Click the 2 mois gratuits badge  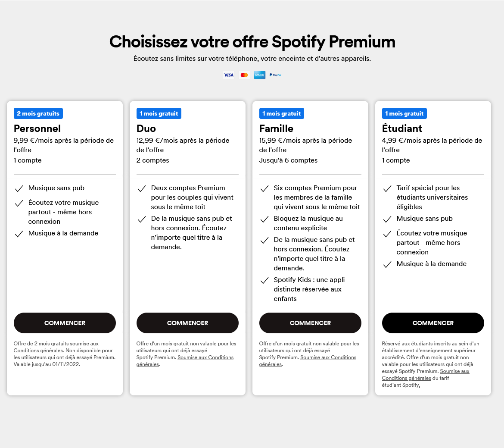coord(38,113)
